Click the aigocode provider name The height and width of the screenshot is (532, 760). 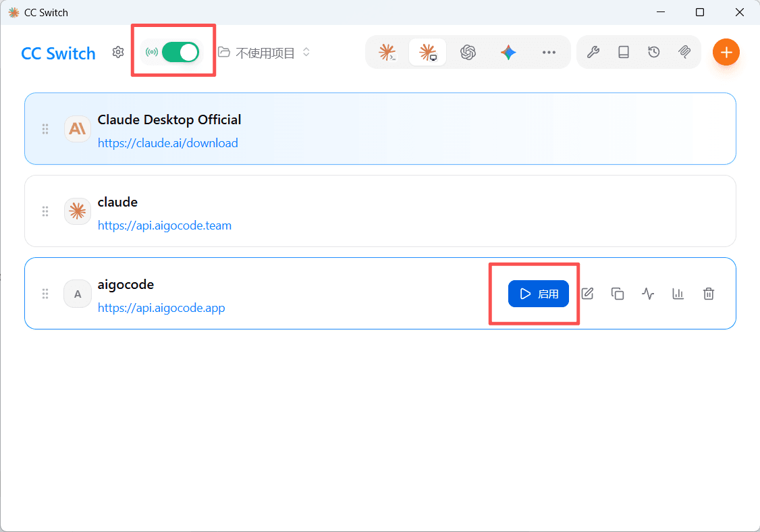(126, 285)
